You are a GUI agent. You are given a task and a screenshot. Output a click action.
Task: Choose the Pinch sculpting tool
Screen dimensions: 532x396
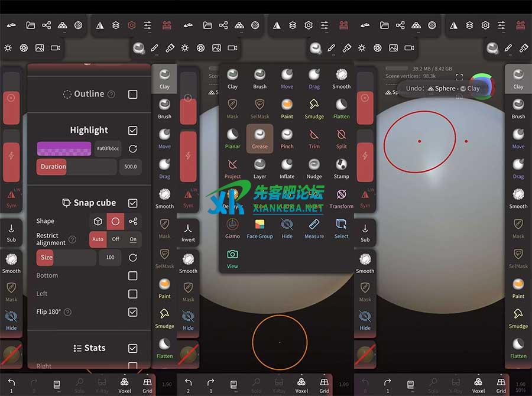pyautogui.click(x=287, y=138)
